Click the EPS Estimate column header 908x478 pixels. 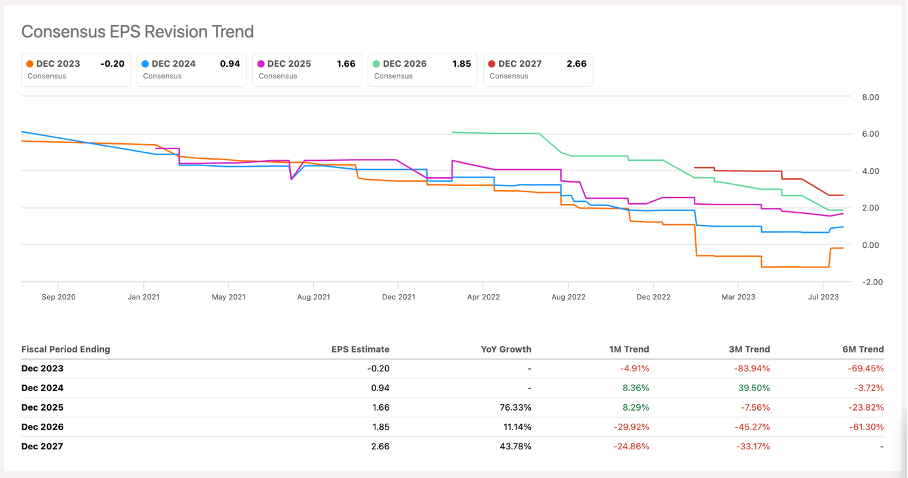point(360,349)
